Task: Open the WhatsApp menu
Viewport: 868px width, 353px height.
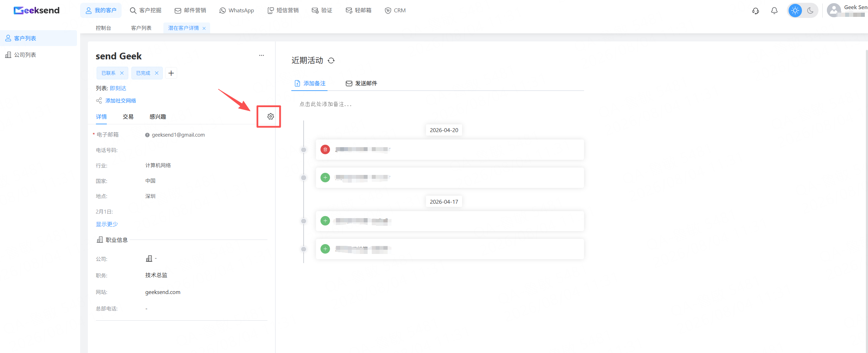Action: click(x=237, y=11)
